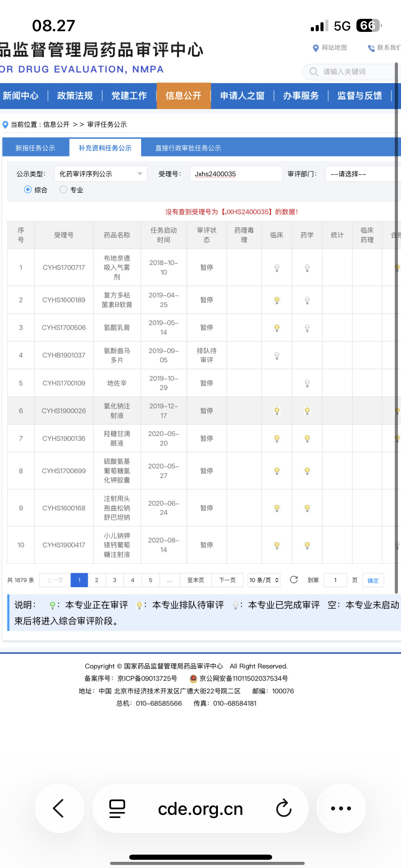Open the 公示类型 dropdown list
401x868 pixels.
pyautogui.click(x=100, y=174)
